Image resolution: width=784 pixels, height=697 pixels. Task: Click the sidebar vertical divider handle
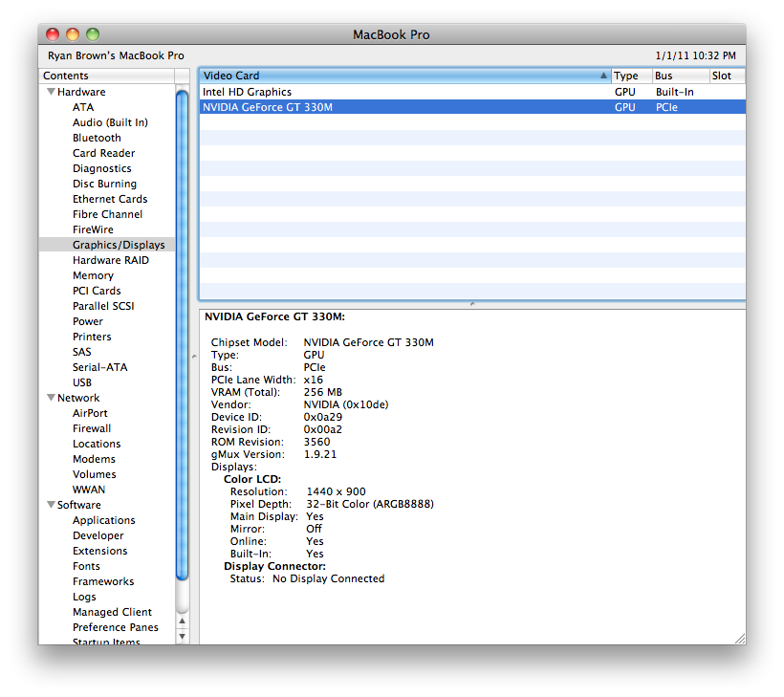tap(194, 357)
